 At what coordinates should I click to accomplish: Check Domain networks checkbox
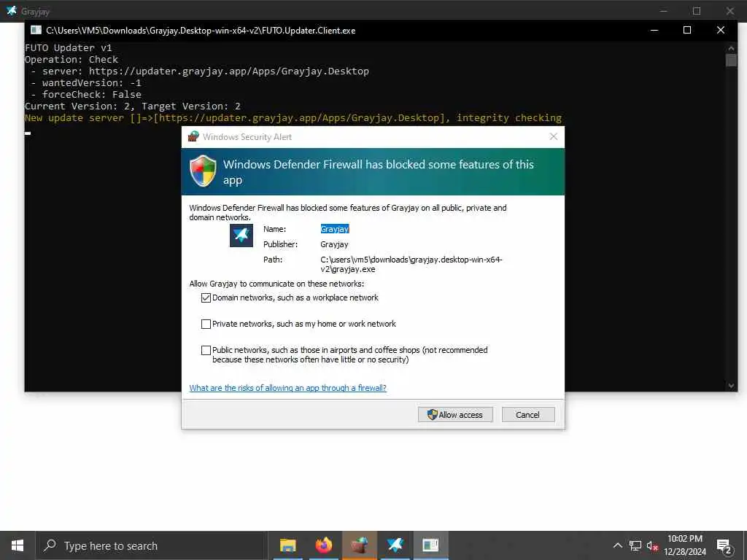[x=206, y=297]
